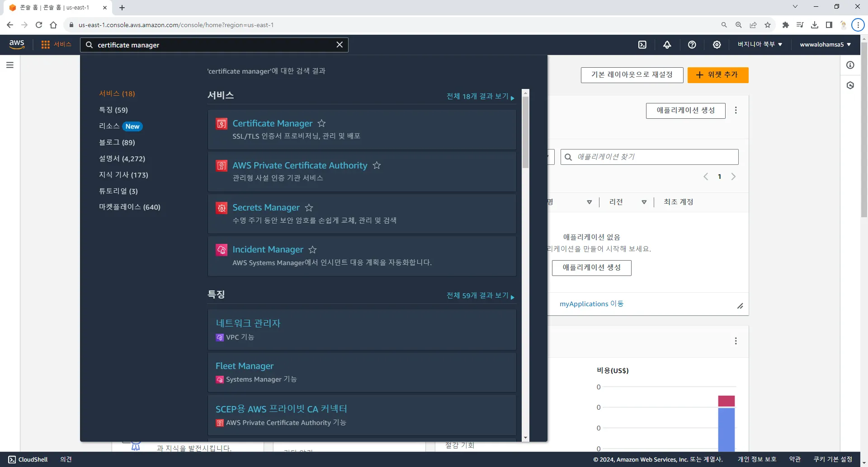Open the myApplications 이동 link
Viewport: 868px width, 467px height.
591,304
